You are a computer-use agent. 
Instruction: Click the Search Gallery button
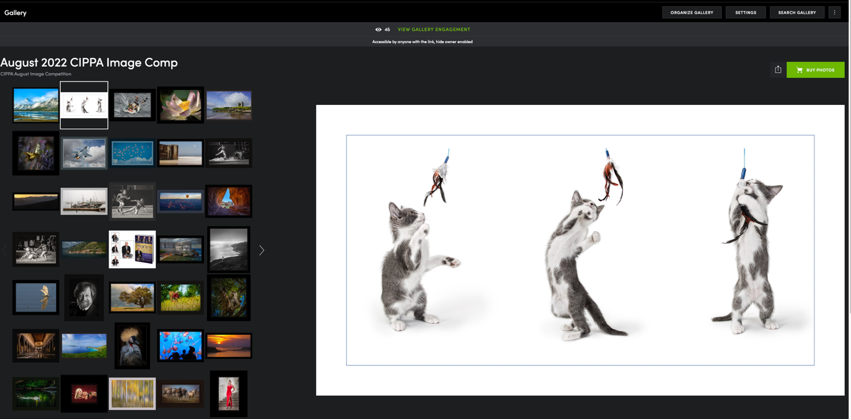(797, 12)
